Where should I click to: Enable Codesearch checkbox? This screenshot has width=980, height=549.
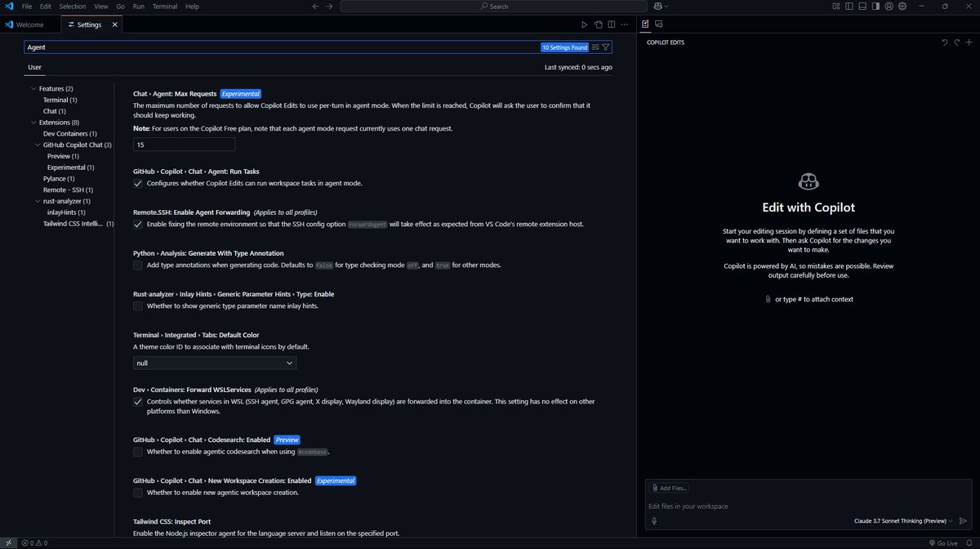point(138,451)
